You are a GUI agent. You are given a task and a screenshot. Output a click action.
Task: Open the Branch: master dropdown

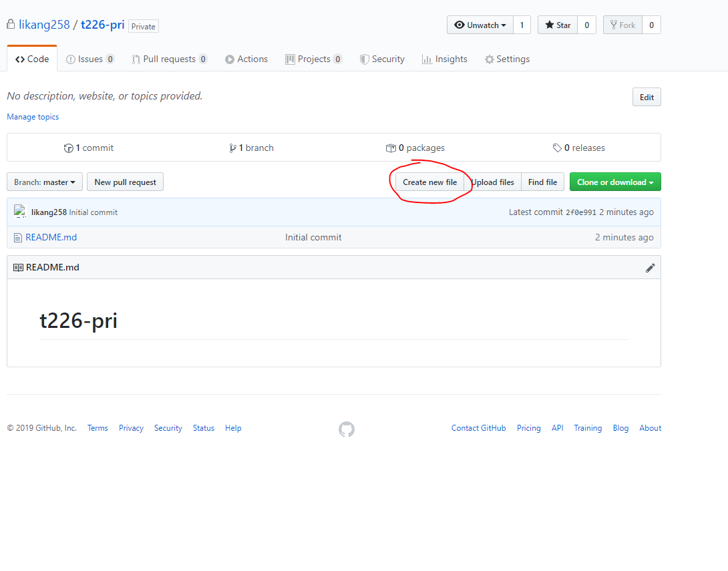point(45,182)
